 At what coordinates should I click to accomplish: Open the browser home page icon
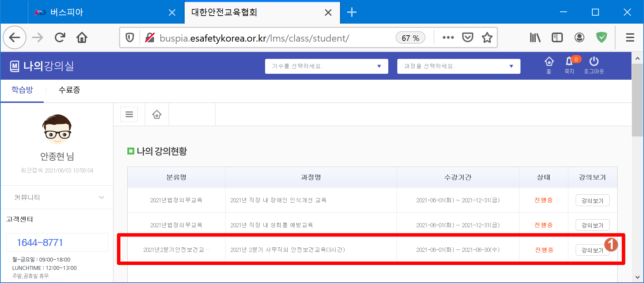point(82,37)
